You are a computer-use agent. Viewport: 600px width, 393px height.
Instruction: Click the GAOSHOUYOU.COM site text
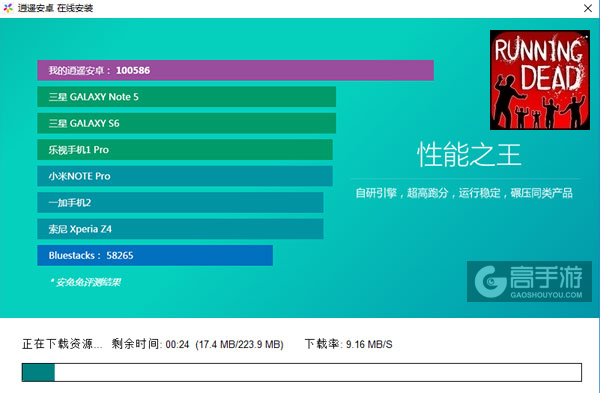point(546,295)
